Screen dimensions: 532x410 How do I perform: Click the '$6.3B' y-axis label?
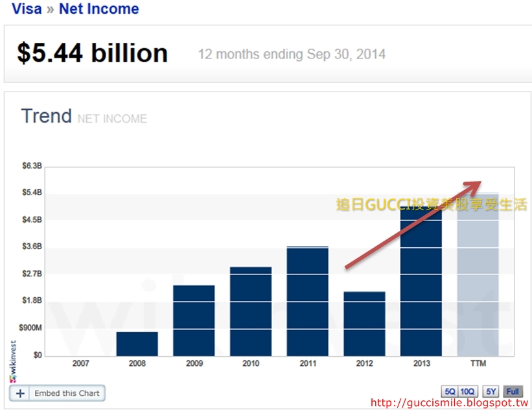coord(32,166)
